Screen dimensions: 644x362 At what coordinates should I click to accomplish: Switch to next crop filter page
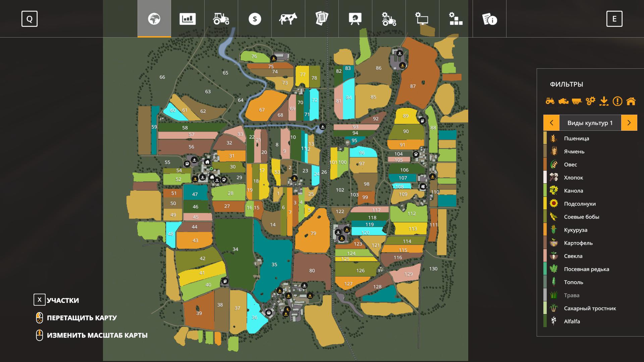[x=629, y=123]
